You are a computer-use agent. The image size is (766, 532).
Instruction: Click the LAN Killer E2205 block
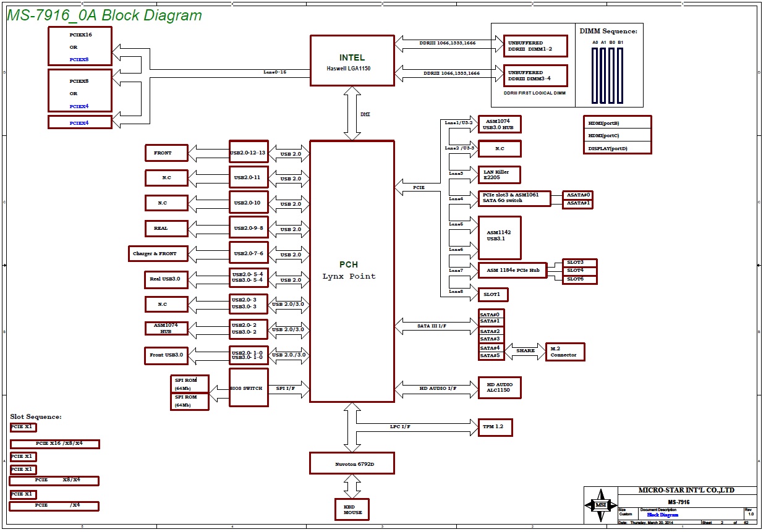pyautogui.click(x=499, y=175)
